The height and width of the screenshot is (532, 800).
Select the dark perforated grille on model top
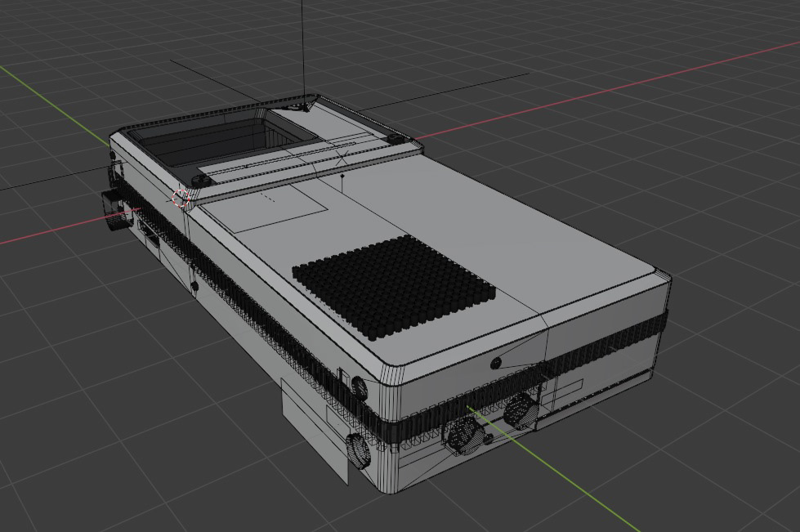click(394, 287)
